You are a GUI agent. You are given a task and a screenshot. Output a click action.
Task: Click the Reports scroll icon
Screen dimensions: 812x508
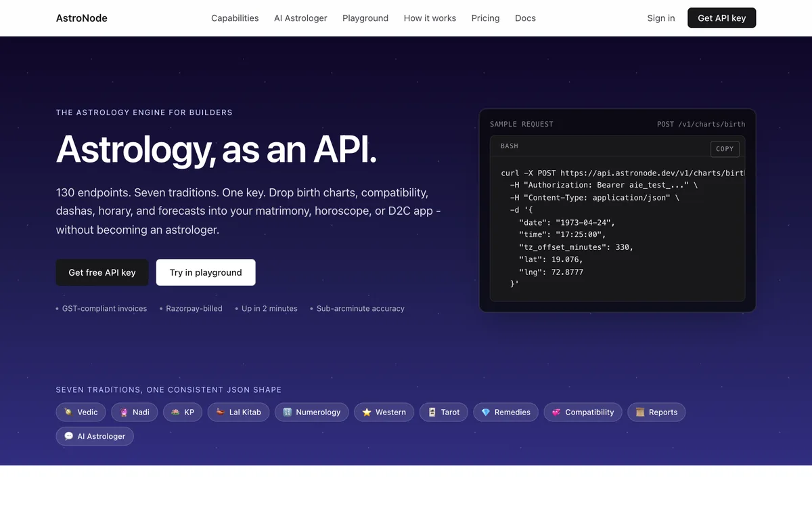coord(639,412)
